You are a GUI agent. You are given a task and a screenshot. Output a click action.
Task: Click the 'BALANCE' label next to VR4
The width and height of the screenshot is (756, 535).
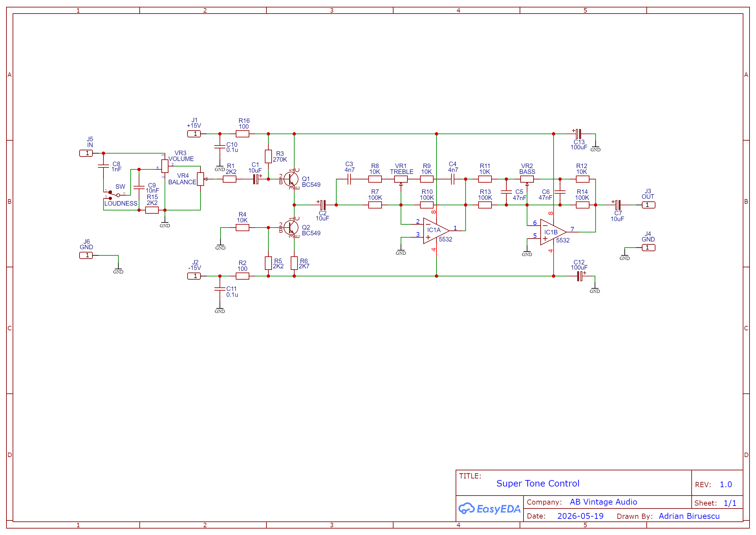pyautogui.click(x=182, y=182)
